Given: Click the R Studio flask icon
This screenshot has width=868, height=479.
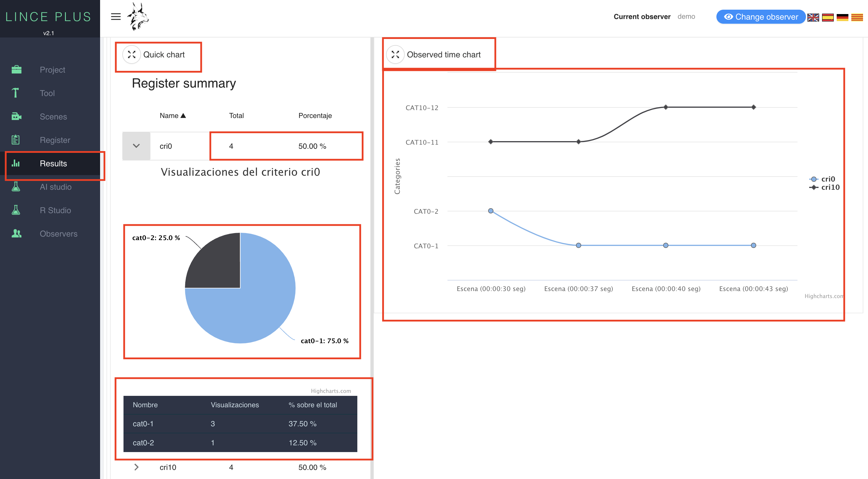Looking at the screenshot, I should click(16, 210).
